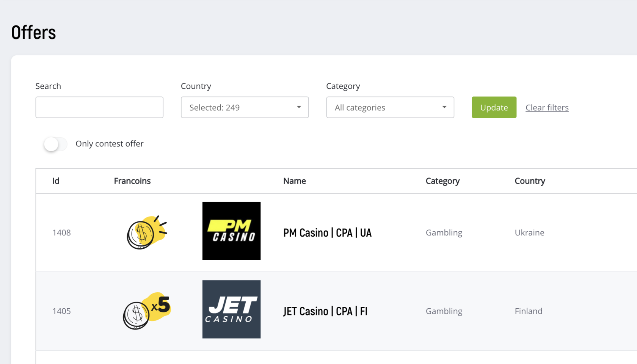Viewport: 637px width, 364px height.
Task: Open the PM Casino logo thumbnail
Action: pyautogui.click(x=231, y=231)
